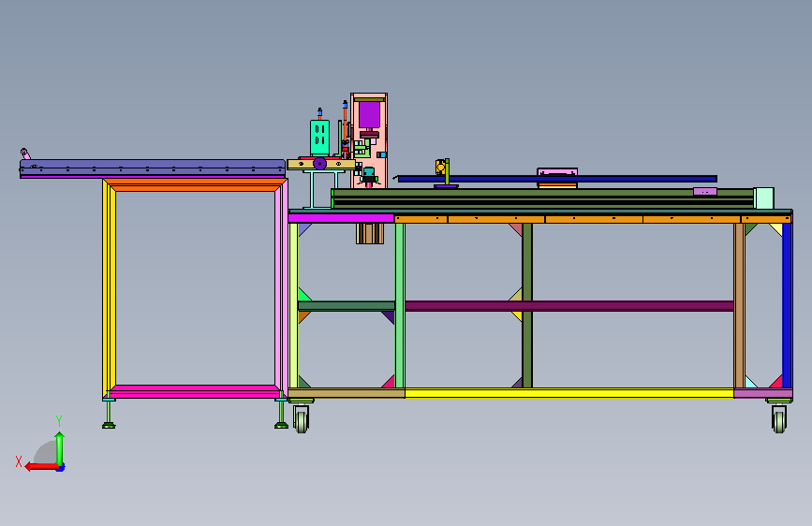Select the blue vertical leg at the frame's right end
Viewport: 812px width, 526px height.
(787, 305)
